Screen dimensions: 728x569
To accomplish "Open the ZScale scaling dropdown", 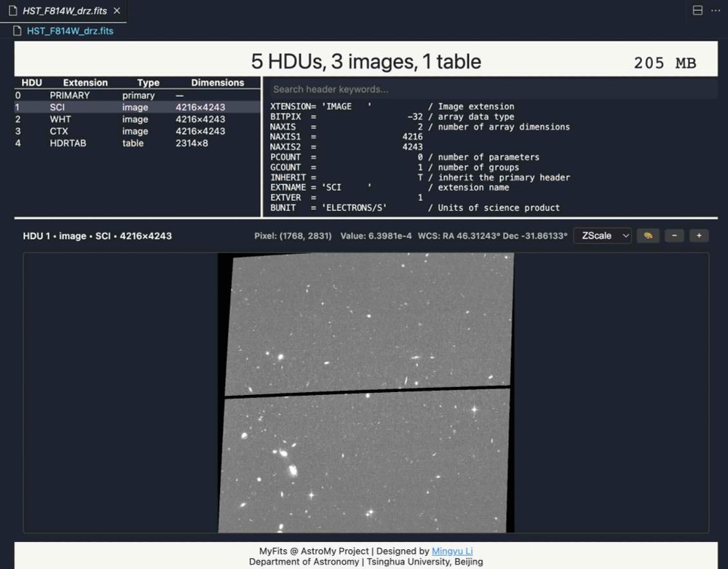I will [x=602, y=236].
